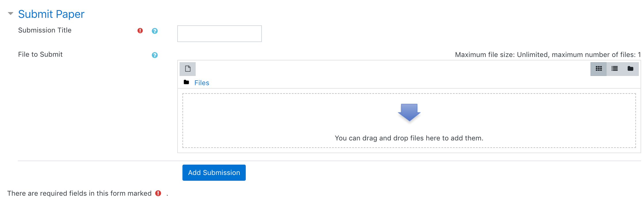Click the Submission Title label
Screen dimensions: 644x198
(x=45, y=30)
